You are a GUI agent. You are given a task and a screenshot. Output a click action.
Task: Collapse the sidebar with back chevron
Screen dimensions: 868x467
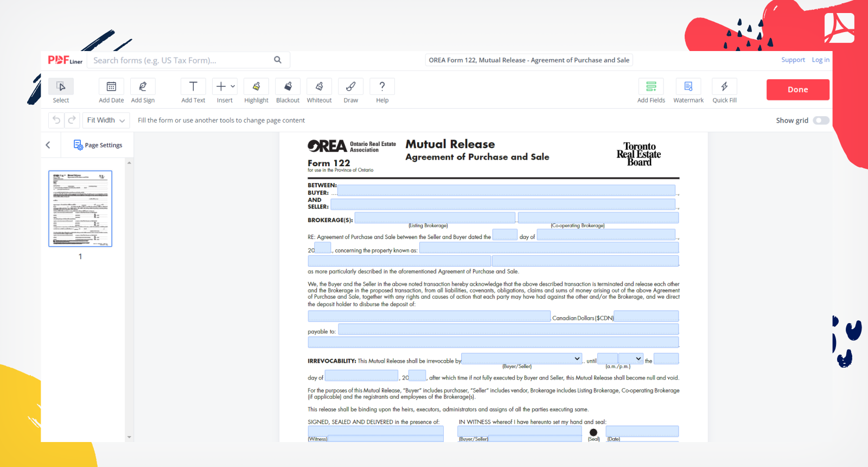48,145
